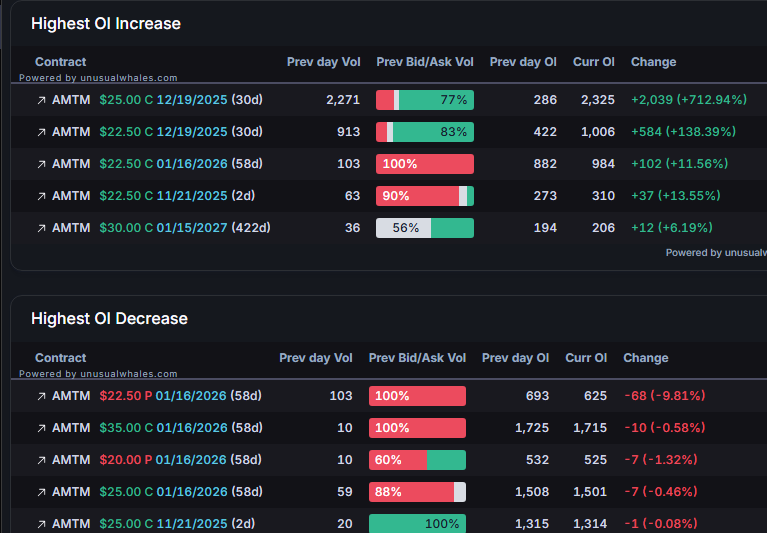
Task: Open arrow icon for $35.00 C 01/16/2026 row
Action: 42,428
